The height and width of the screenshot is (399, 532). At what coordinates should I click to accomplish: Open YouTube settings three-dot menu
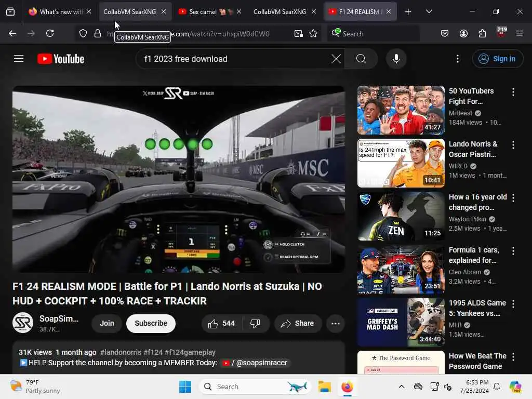point(457,59)
